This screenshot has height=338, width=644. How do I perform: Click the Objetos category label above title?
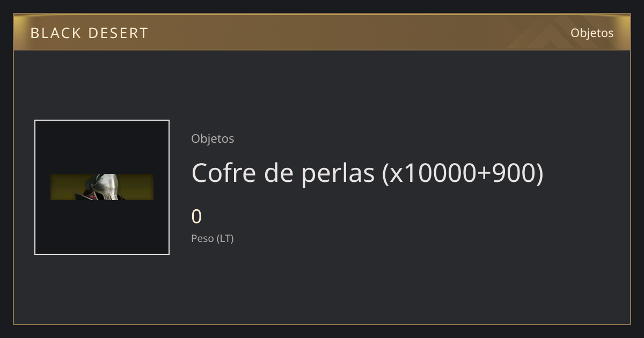click(x=213, y=138)
